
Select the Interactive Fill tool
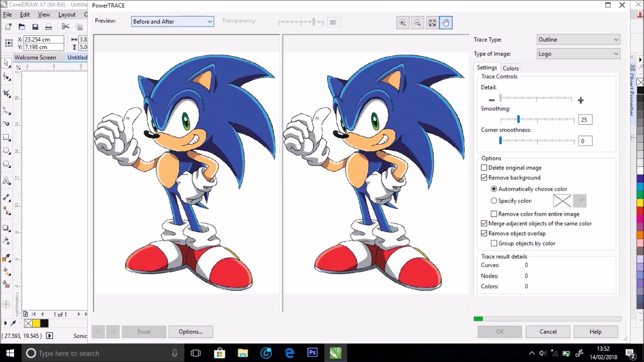7,271
